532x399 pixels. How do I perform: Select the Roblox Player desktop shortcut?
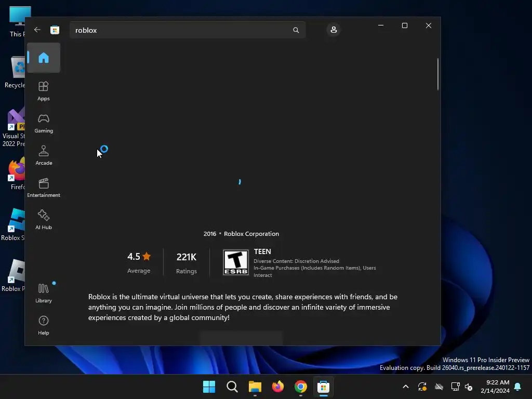point(14,275)
